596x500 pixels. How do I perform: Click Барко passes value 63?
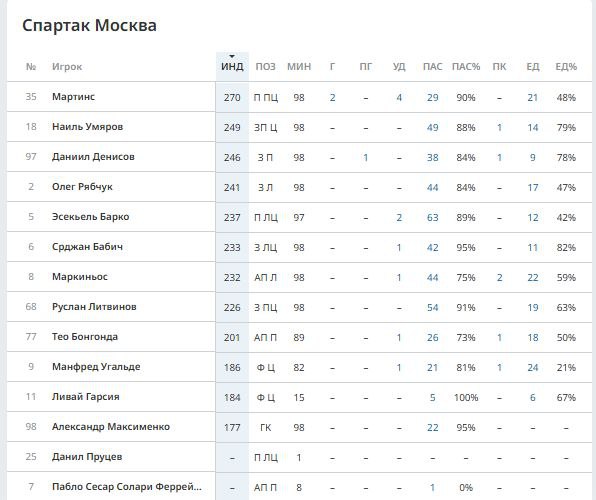432,217
